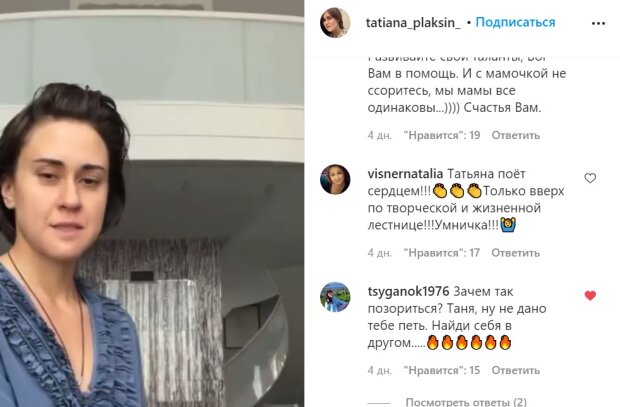The width and height of the screenshot is (620, 407).
Task: Open tatiana_plaksin_ profile picture in header
Action: 335,23
